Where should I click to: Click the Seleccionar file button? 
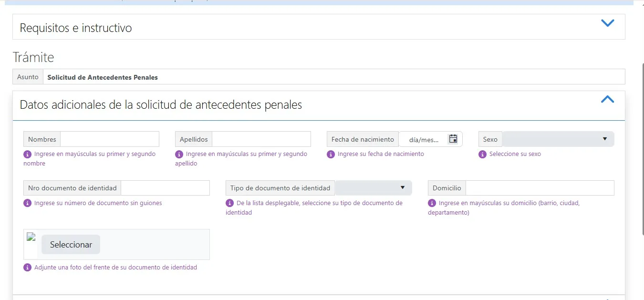71,245
